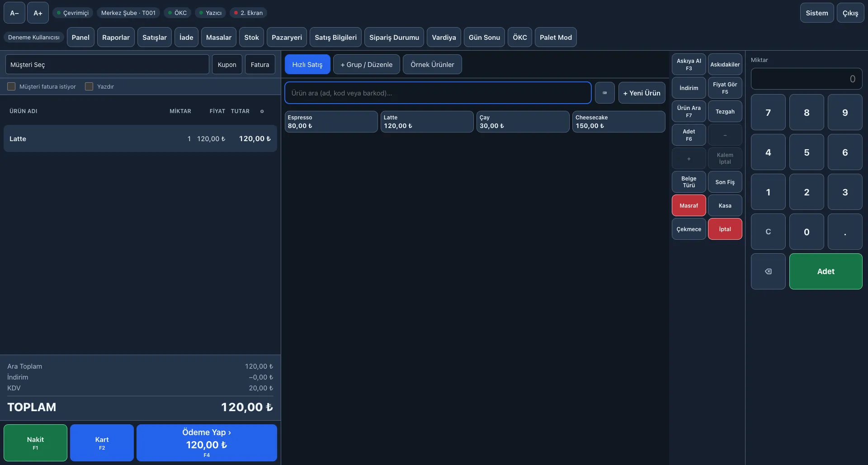Open the Masalar section
This screenshot has width=868, height=465.
click(219, 37)
